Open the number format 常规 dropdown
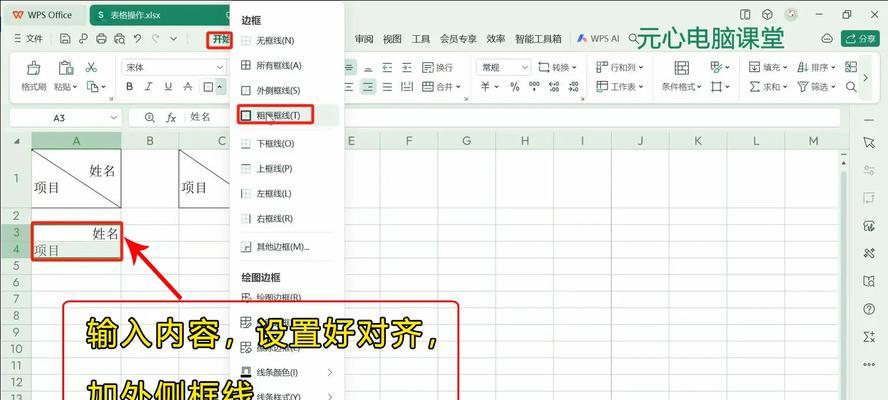The height and width of the screenshot is (400, 888). (524, 67)
